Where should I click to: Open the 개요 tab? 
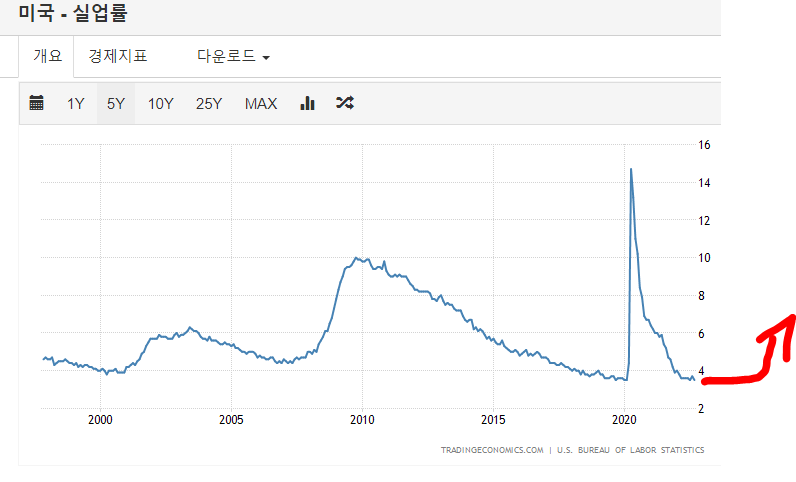click(47, 56)
